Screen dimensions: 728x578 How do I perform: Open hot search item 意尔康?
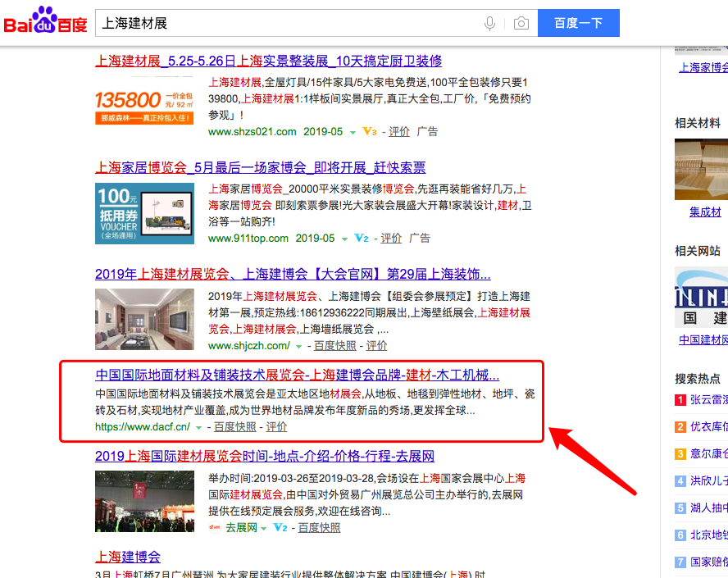(709, 453)
